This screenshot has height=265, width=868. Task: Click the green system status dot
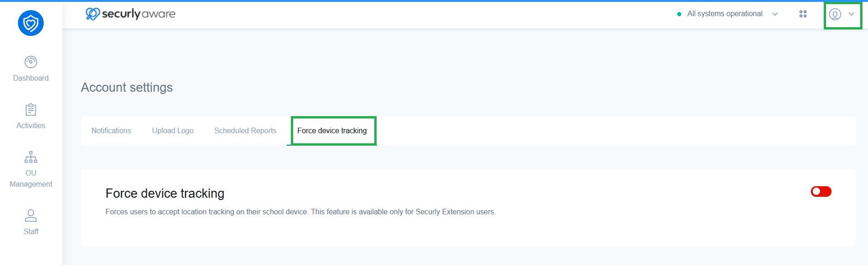pos(679,14)
